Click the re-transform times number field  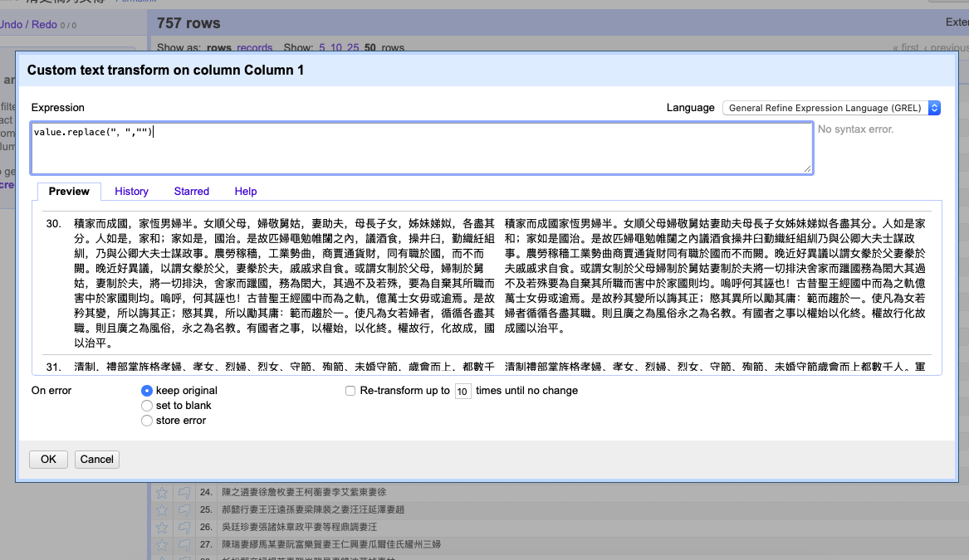[x=462, y=392]
